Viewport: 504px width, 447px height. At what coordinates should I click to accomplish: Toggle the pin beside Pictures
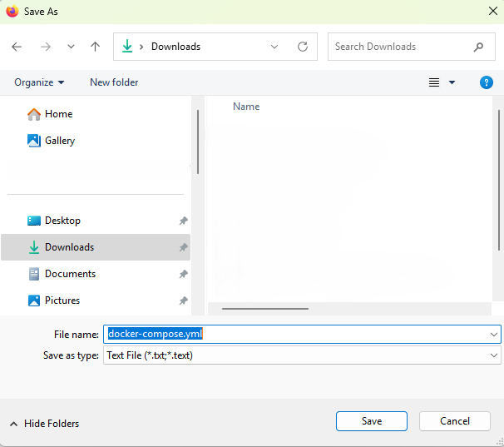[183, 300]
